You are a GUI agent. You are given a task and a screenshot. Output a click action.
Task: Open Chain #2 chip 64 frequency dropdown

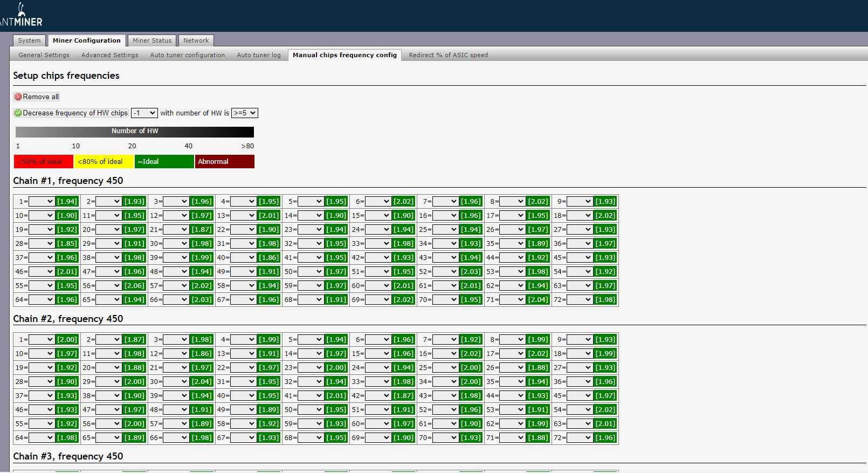[x=42, y=438]
